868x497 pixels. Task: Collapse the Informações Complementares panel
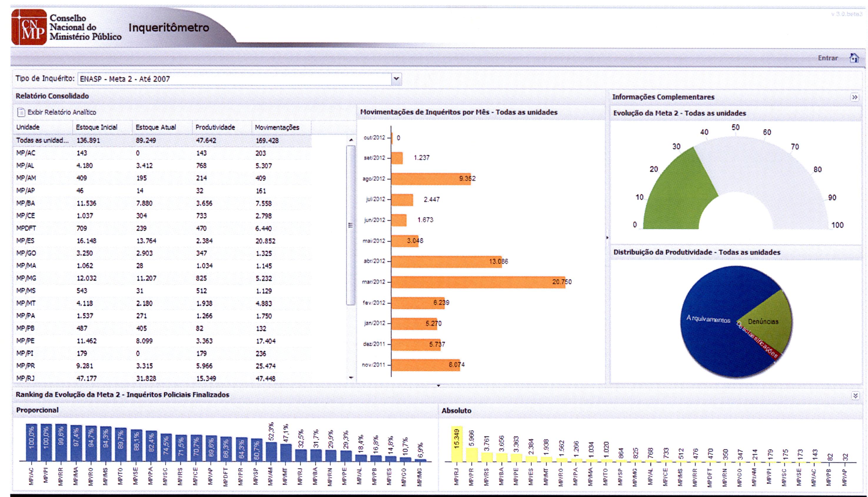point(854,97)
